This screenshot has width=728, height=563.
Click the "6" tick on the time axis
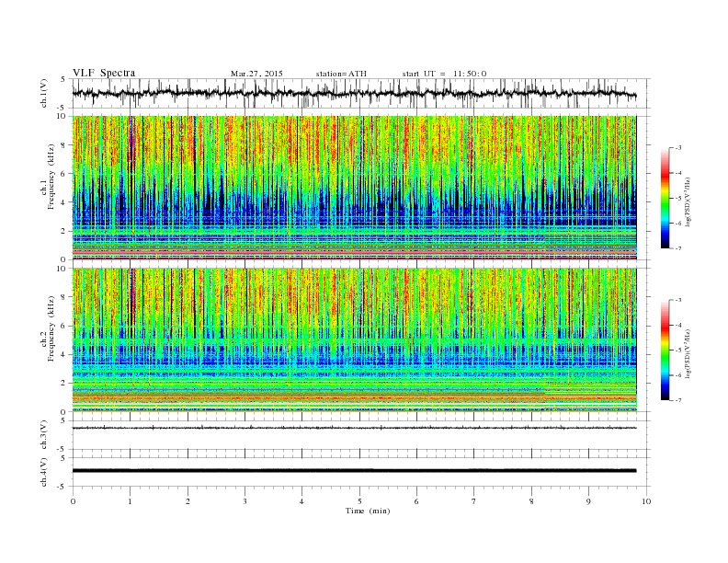click(416, 501)
